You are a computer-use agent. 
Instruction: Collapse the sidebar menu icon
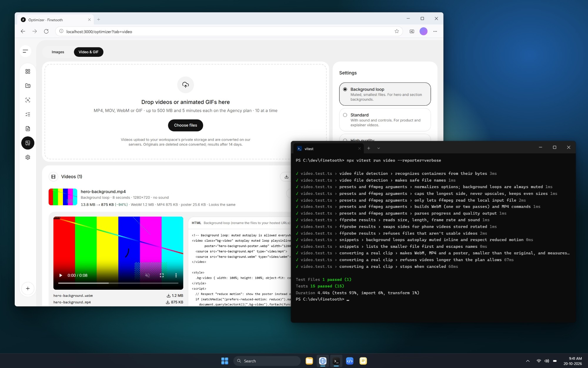pyautogui.click(x=26, y=51)
